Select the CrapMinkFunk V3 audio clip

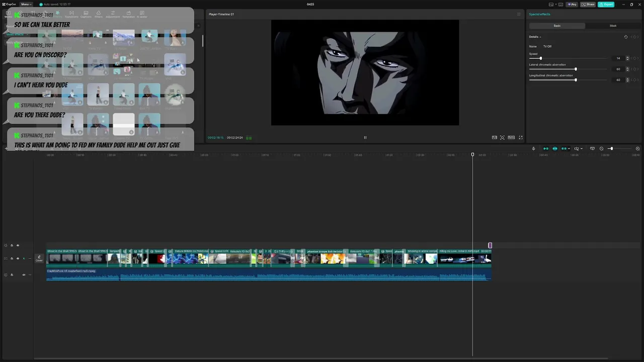[x=269, y=275]
